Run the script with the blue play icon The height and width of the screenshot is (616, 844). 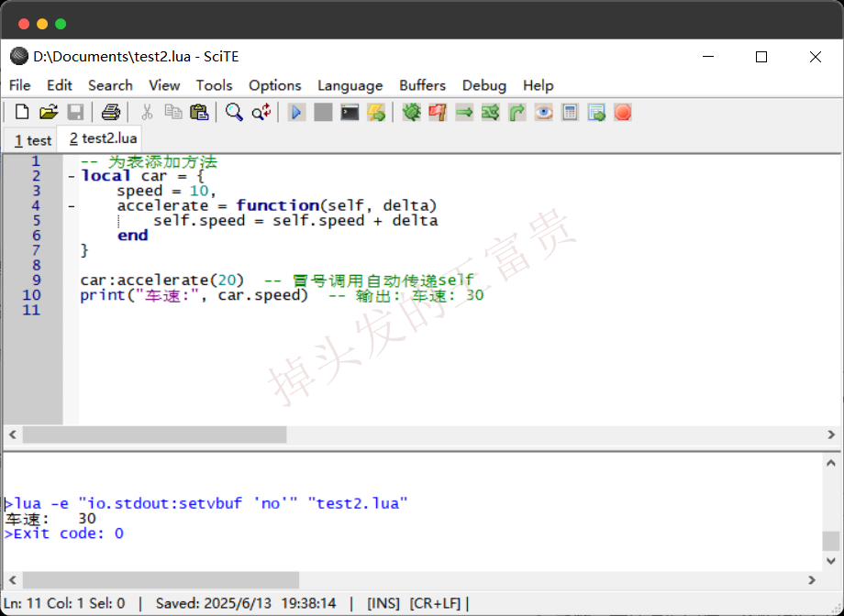click(x=296, y=113)
